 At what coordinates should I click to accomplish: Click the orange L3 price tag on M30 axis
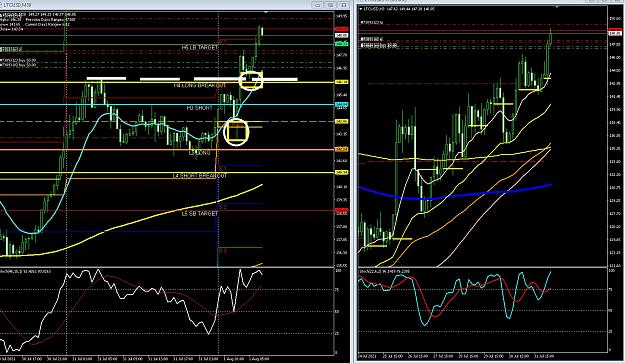[342, 149]
